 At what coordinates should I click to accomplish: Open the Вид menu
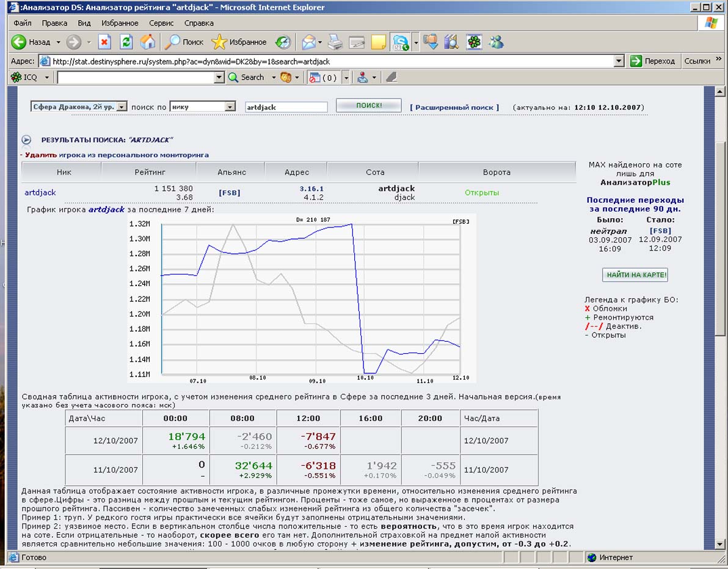tap(84, 23)
